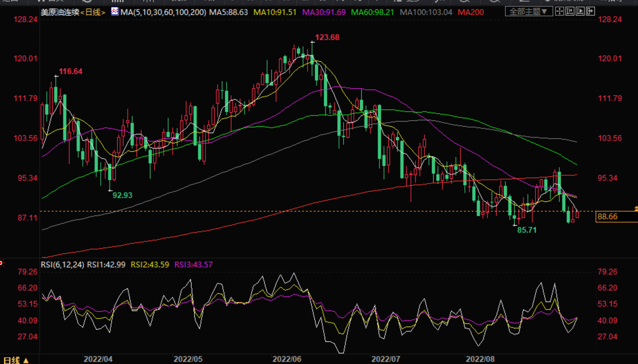Click the red alert marker on left edge
The image size is (638, 364).
tap(2, 263)
